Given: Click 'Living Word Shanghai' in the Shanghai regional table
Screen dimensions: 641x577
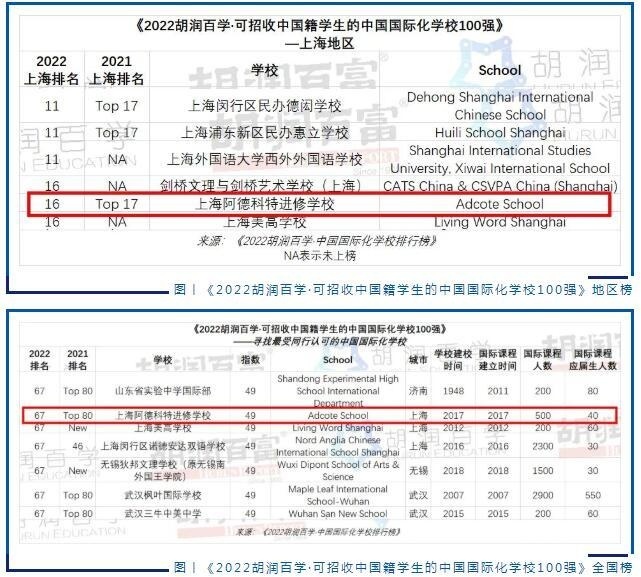Looking at the screenshot, I should [x=500, y=222].
